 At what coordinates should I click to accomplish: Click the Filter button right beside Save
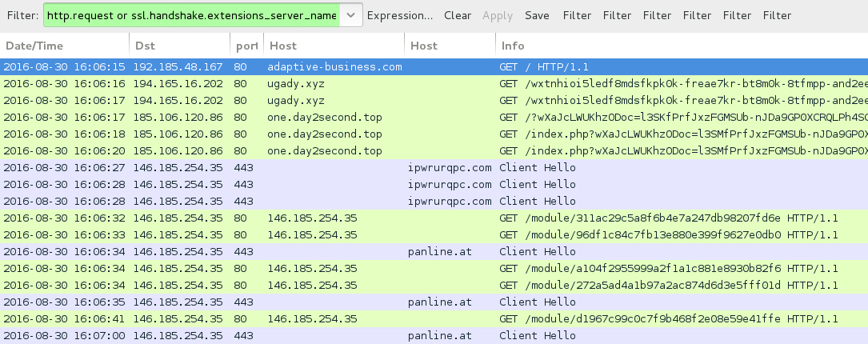pyautogui.click(x=577, y=15)
